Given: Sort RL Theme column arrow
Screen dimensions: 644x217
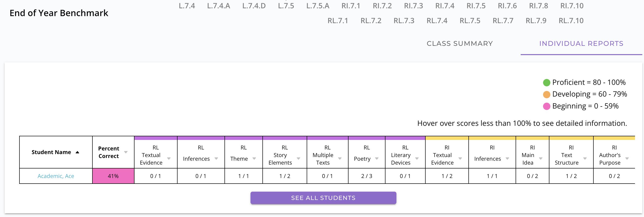Looking at the screenshot, I should (x=254, y=159).
